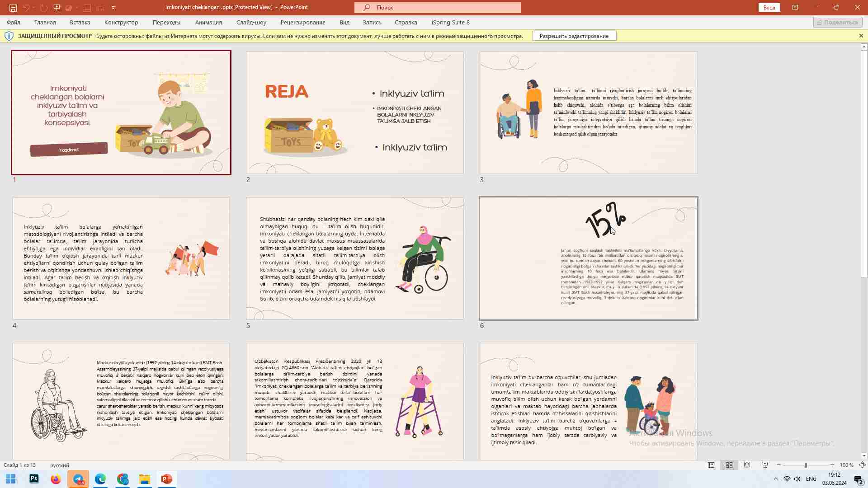The width and height of the screenshot is (868, 488).
Task: Switch to Reading view icon
Action: tap(747, 465)
